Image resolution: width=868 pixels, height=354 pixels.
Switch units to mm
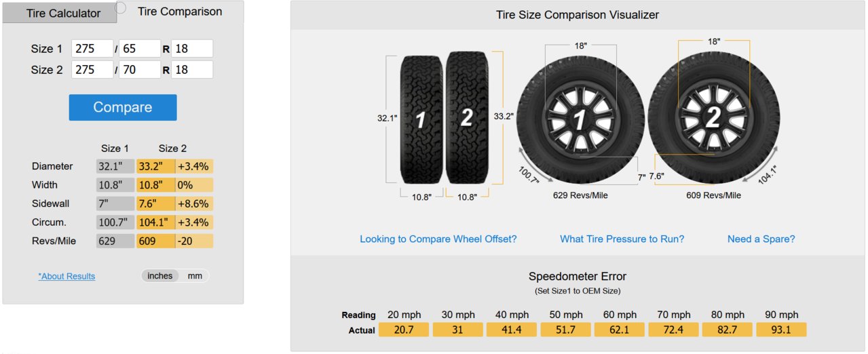pos(195,275)
